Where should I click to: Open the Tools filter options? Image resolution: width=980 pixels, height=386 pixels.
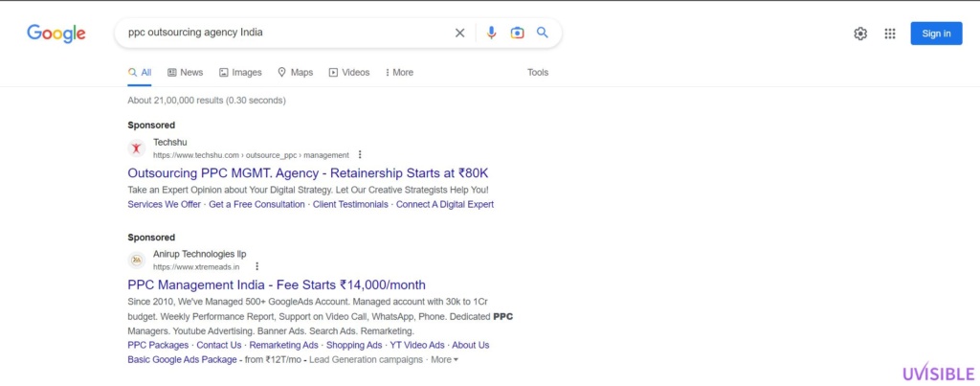(x=538, y=73)
